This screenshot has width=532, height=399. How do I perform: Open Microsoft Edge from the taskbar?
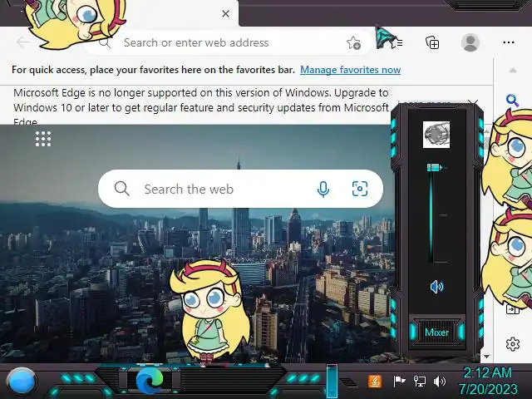[150, 381]
